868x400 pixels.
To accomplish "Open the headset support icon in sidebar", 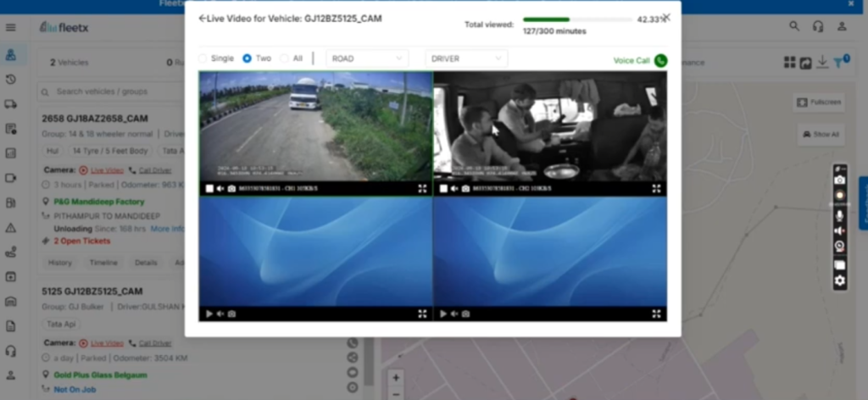I will 10,351.
